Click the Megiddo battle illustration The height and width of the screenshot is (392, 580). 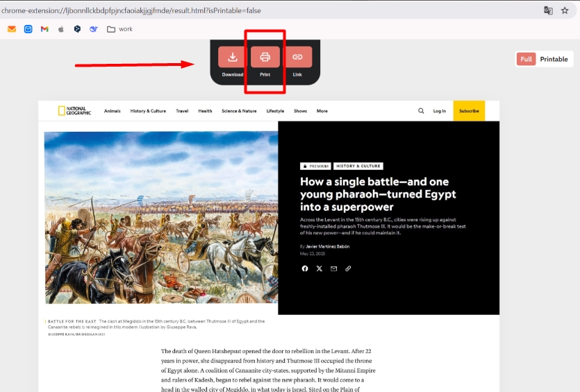(x=161, y=218)
